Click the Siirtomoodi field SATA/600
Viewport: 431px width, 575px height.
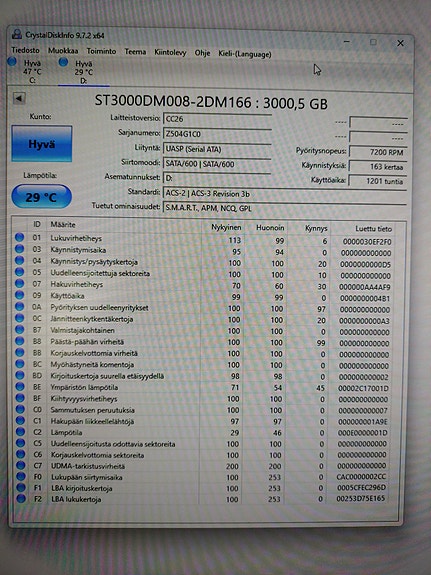pyautogui.click(x=217, y=164)
